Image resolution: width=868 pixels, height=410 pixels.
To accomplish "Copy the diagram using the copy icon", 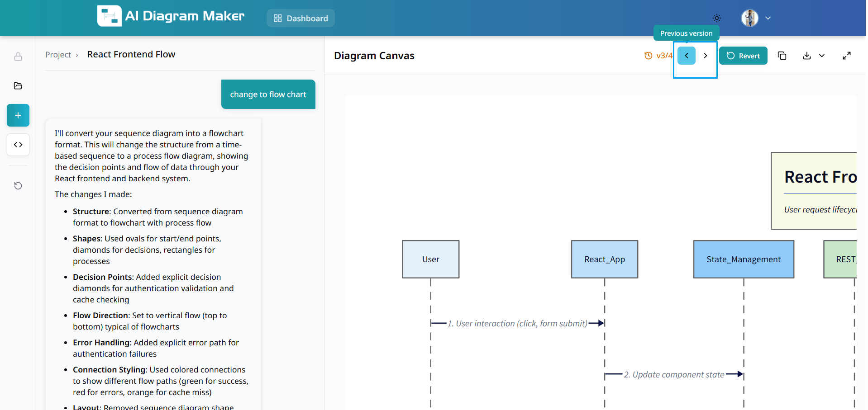I will pos(782,56).
